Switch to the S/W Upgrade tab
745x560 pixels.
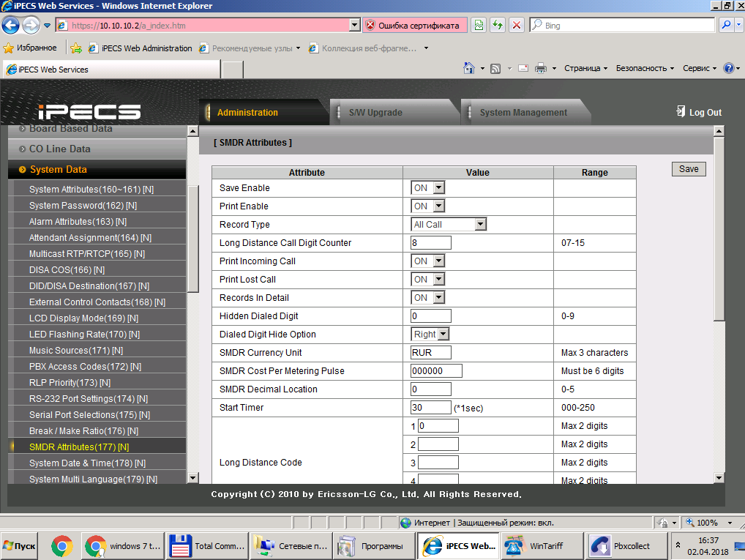375,113
